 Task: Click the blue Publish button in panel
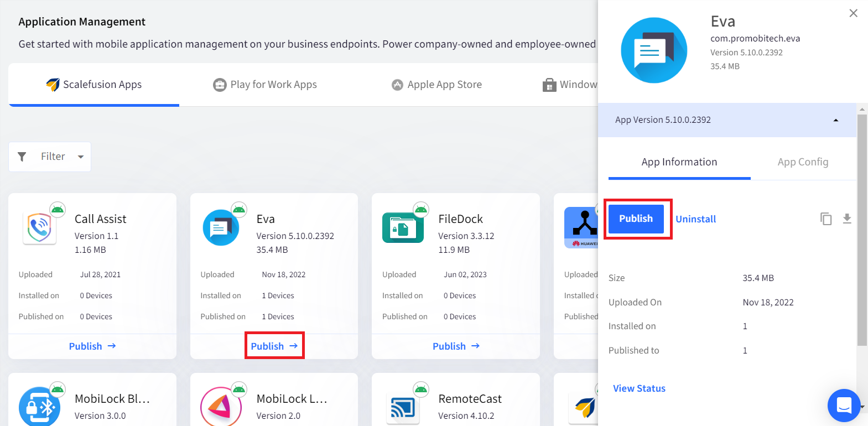(636, 219)
